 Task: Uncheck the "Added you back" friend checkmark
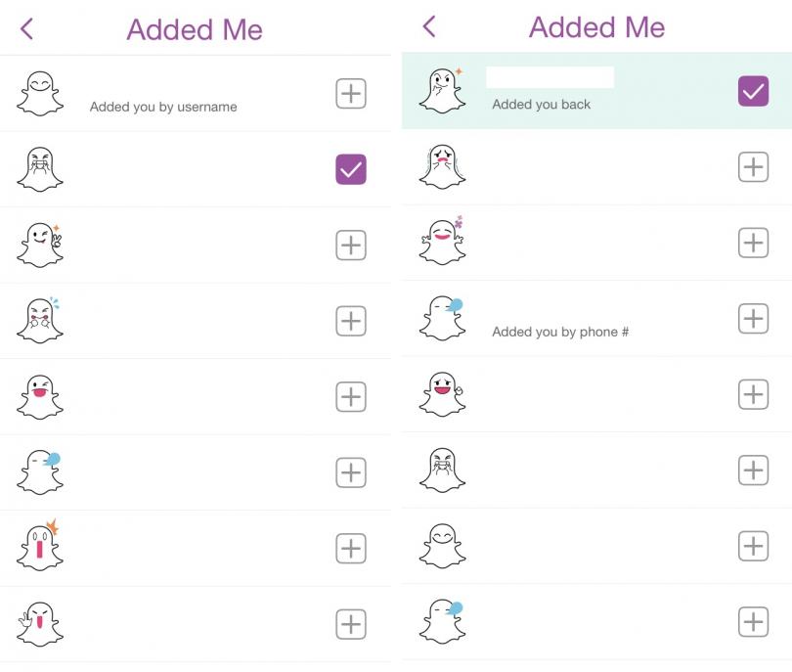point(753,91)
